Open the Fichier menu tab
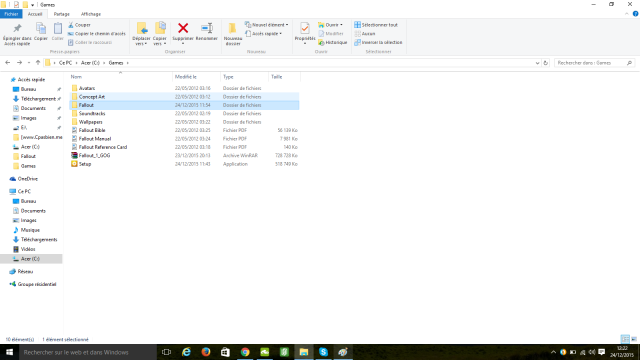The width and height of the screenshot is (640, 360). click(x=11, y=14)
